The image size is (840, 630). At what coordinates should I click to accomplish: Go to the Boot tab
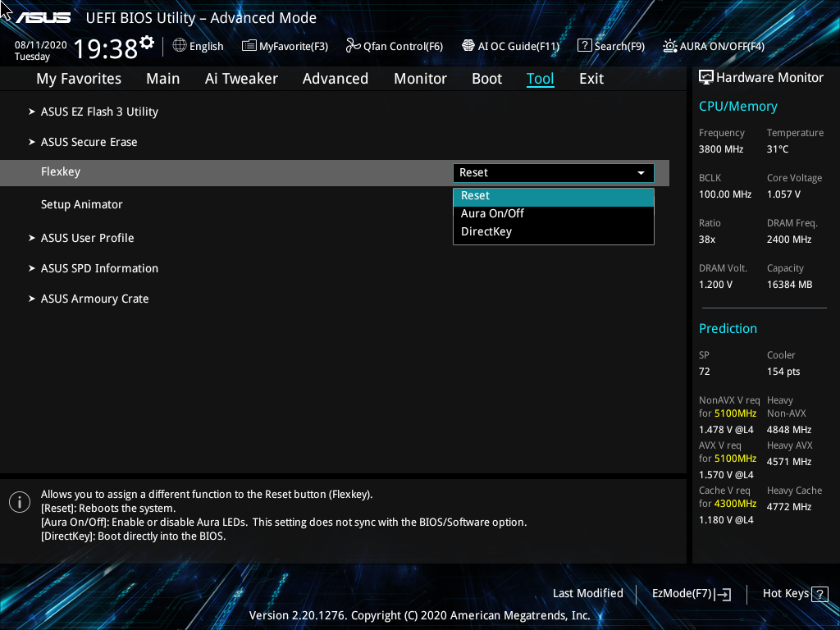click(486, 79)
